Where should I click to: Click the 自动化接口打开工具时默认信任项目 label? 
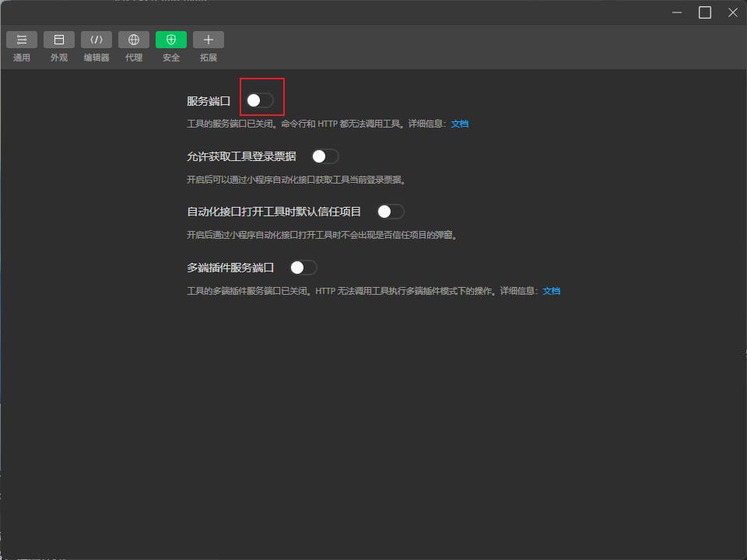point(274,212)
